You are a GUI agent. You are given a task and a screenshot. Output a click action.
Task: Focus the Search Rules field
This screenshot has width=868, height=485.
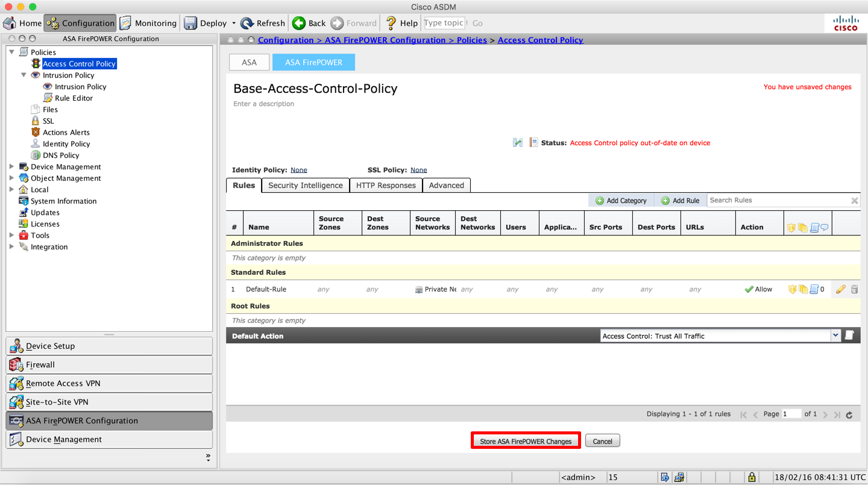click(x=778, y=200)
